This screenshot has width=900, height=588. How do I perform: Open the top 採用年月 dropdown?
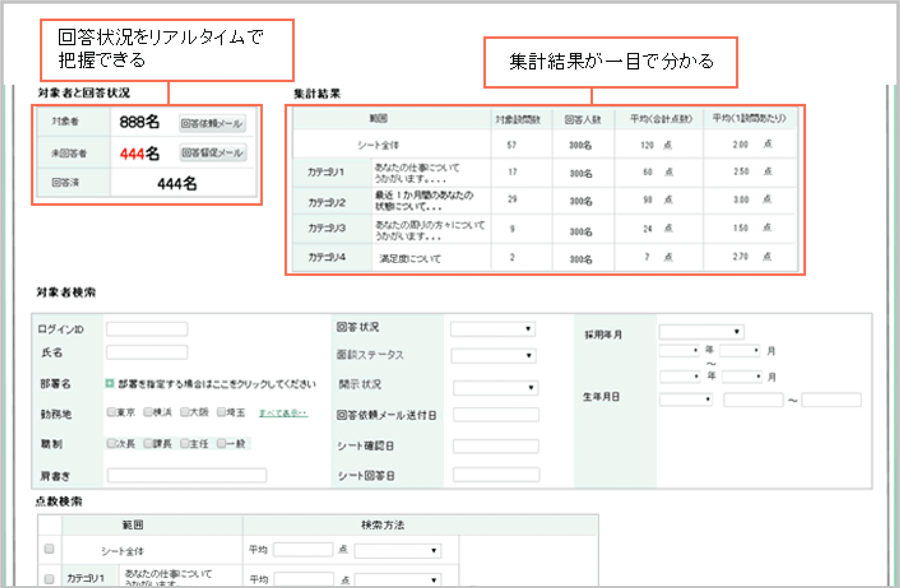(701, 332)
